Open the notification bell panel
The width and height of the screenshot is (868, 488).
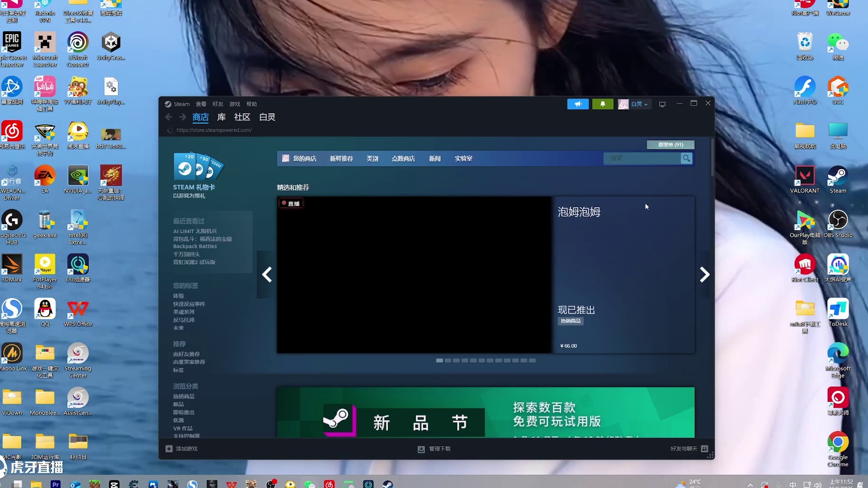click(602, 104)
